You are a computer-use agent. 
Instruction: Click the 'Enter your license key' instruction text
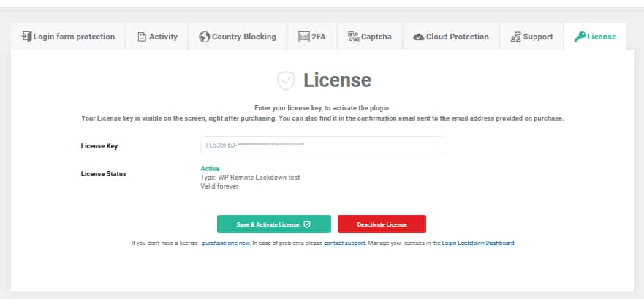(322, 108)
